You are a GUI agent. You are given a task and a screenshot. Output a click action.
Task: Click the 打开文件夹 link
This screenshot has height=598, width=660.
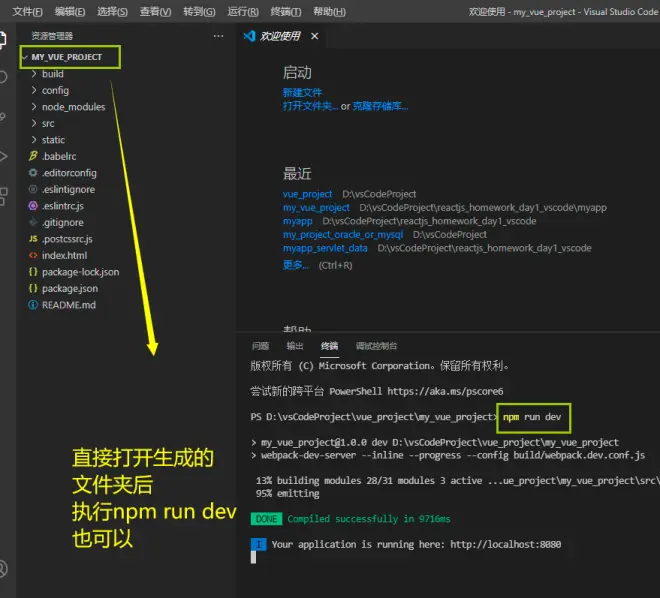coord(310,106)
